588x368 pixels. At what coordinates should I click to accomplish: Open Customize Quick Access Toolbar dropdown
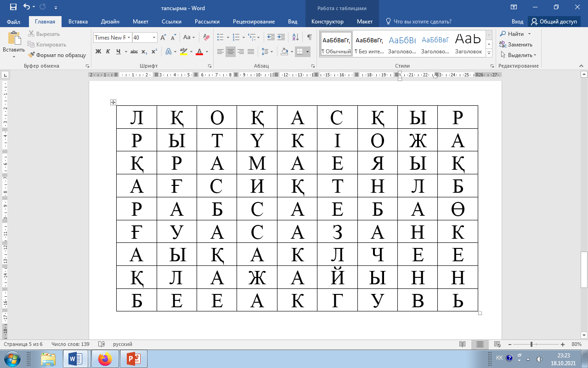click(x=56, y=8)
